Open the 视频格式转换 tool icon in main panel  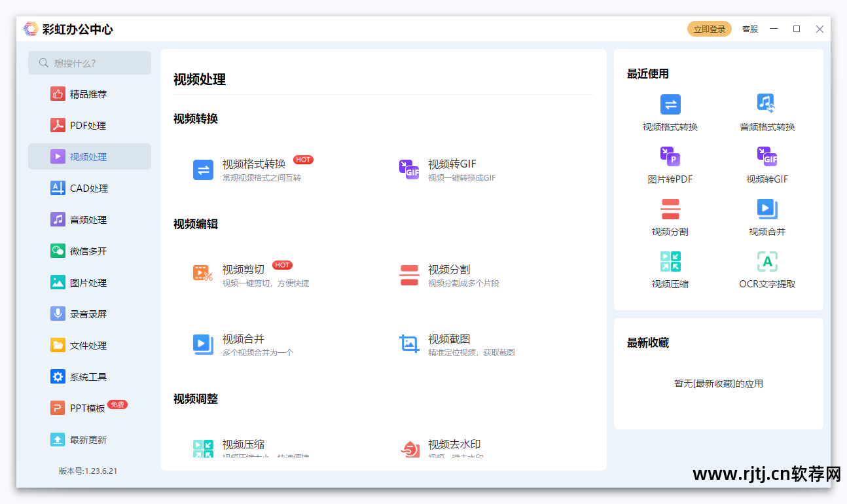pos(203,170)
